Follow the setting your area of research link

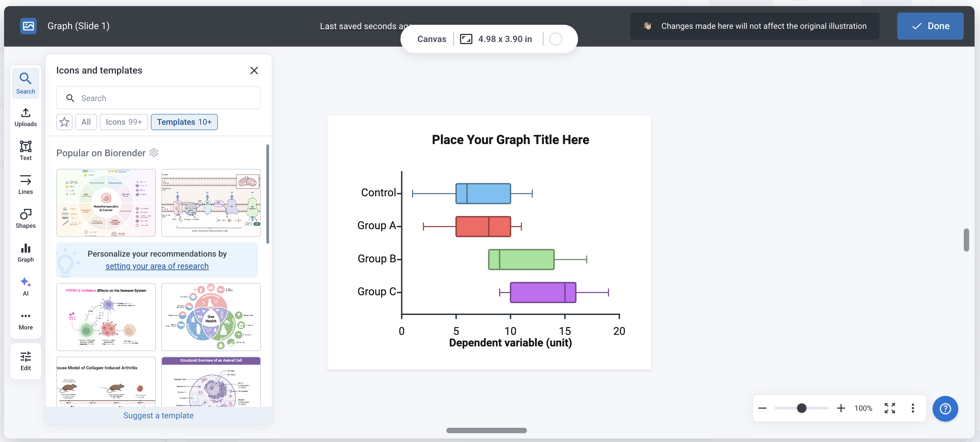(x=157, y=266)
